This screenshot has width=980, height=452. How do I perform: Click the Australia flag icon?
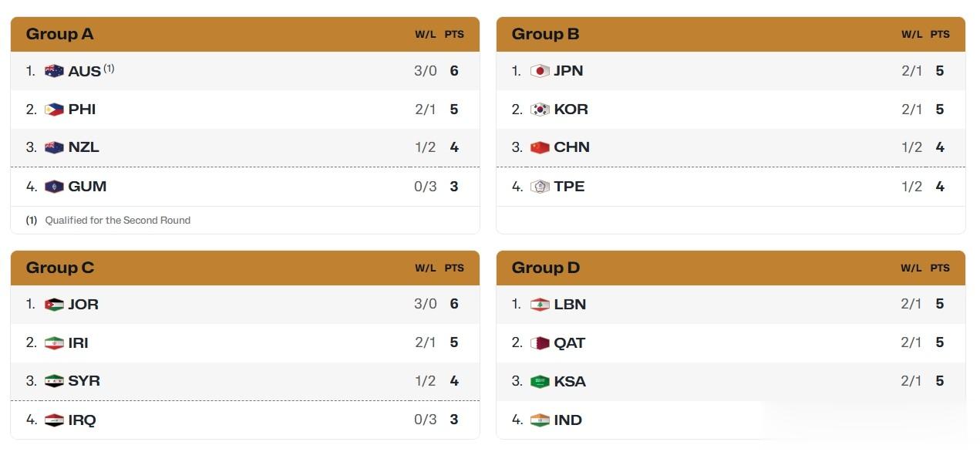point(54,71)
